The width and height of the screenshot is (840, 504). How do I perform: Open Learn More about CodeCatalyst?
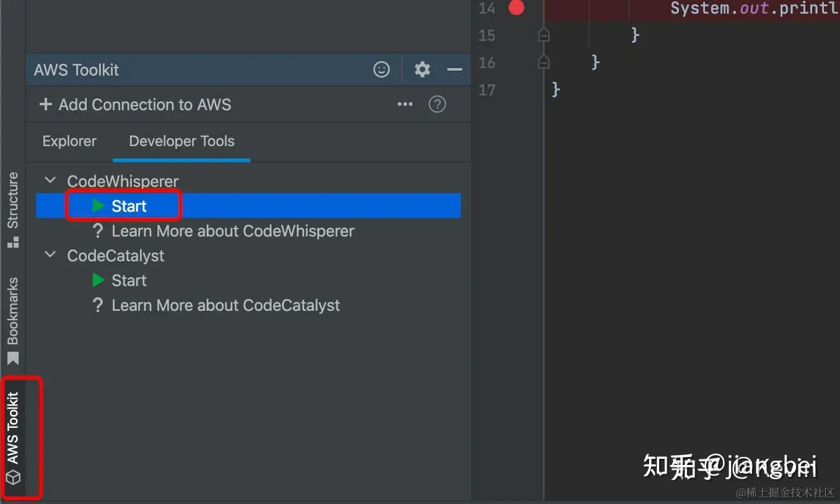coord(225,305)
